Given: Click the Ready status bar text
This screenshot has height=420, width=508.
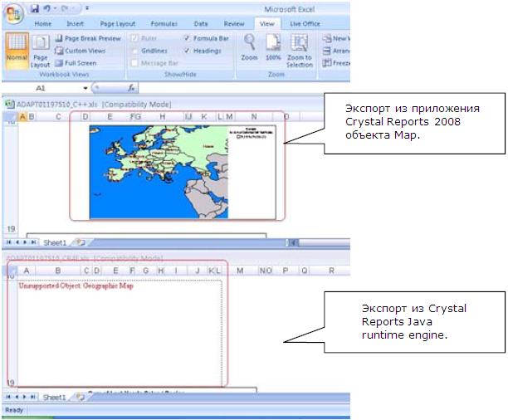Looking at the screenshot, I should tap(14, 410).
